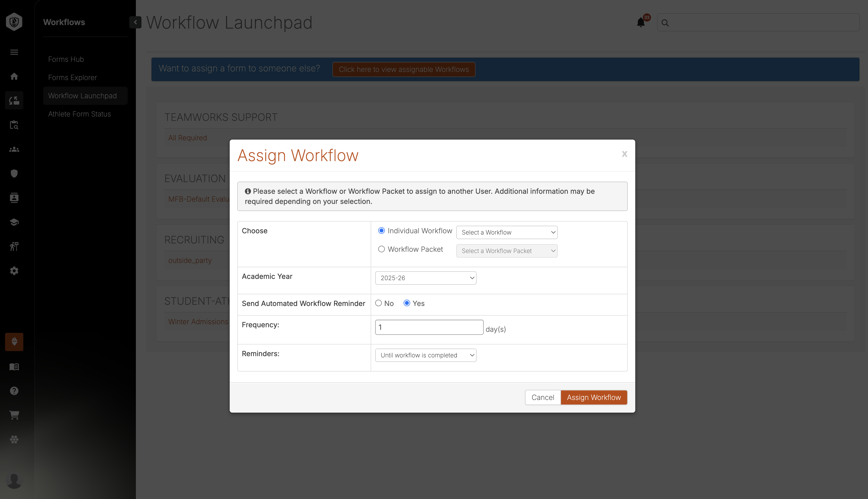Choose No for automated reminder
The width and height of the screenshot is (868, 499).
379,303
